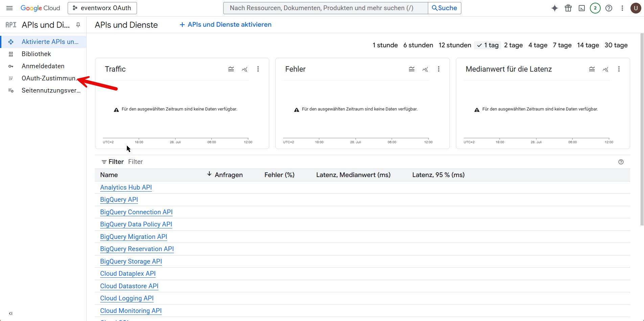This screenshot has height=321, width=644.
Task: Sort table by Fehler (%) column
Action: tap(279, 175)
